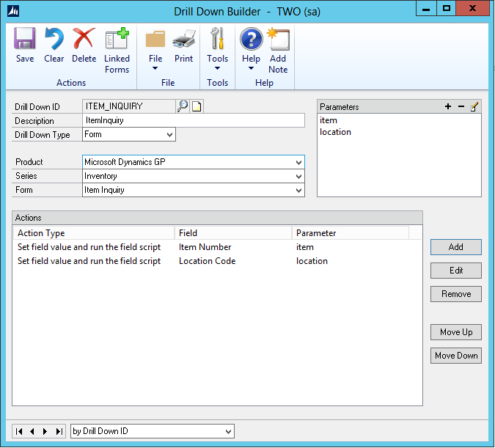Image resolution: width=495 pixels, height=448 pixels.
Task: Go to the previous record
Action: pyautogui.click(x=32, y=431)
